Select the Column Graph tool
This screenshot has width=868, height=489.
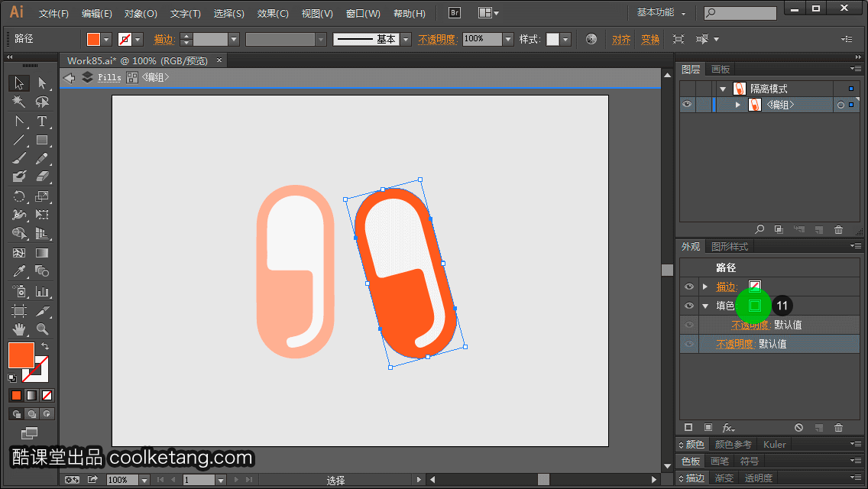pos(42,291)
